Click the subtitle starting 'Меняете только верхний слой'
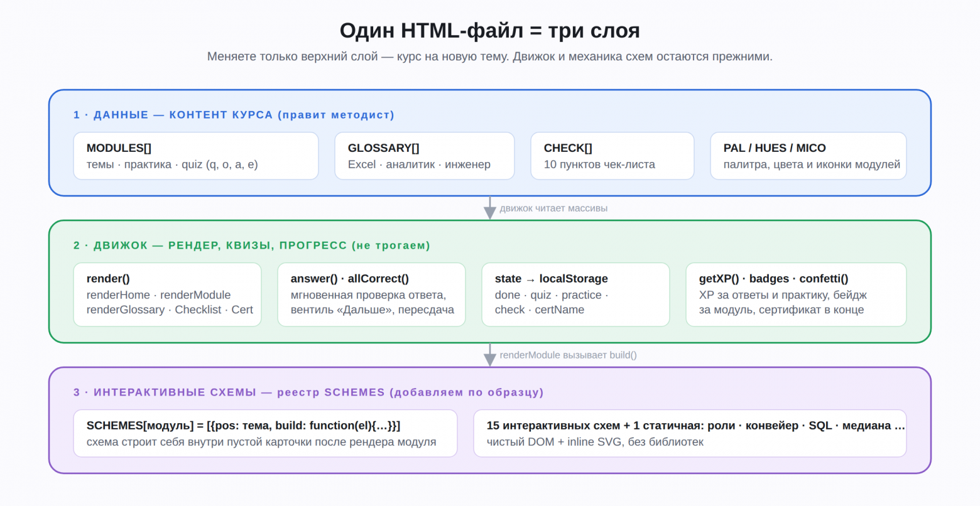Screen dimensions: 980x506 click(489, 57)
